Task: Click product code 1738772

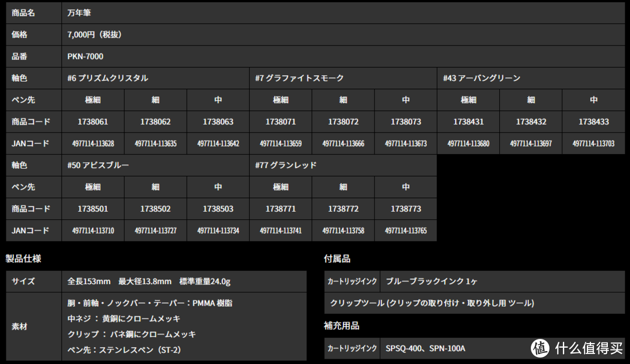Action: [343, 209]
